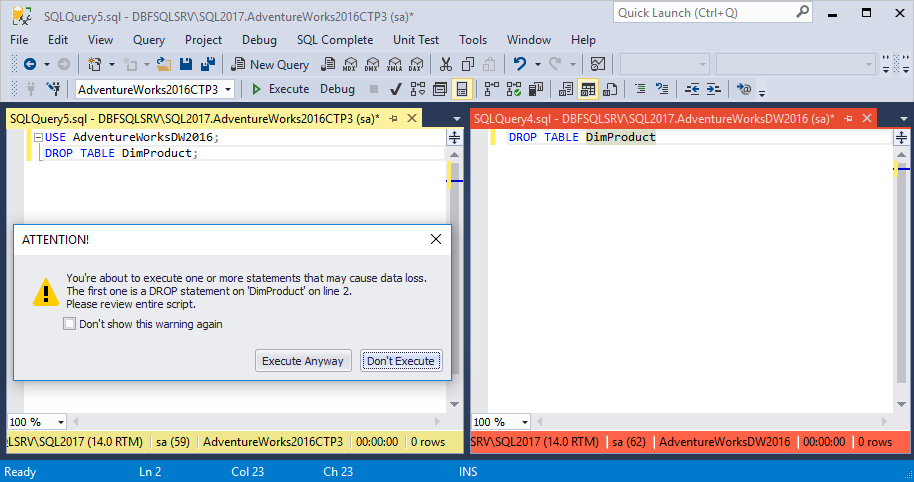Open the Tools menu
The width and height of the screenshot is (914, 482).
pyautogui.click(x=473, y=40)
